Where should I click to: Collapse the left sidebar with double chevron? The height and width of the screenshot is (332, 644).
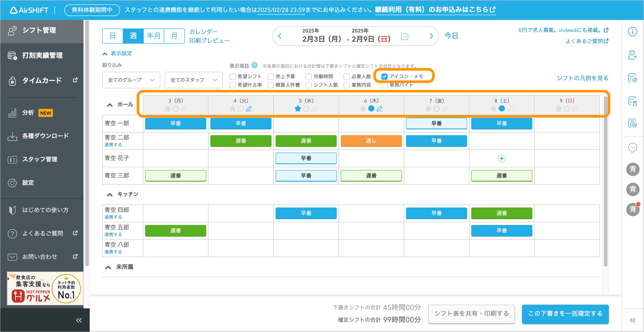79,320
